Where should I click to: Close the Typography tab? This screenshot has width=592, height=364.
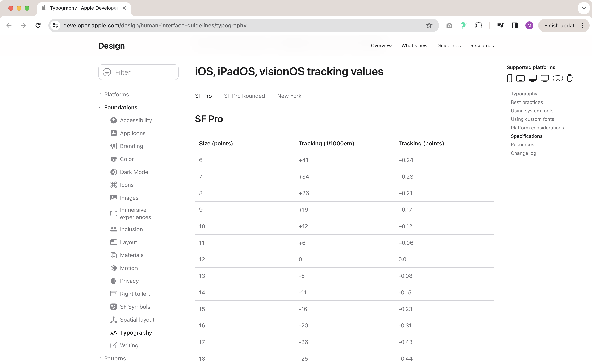pos(124,8)
